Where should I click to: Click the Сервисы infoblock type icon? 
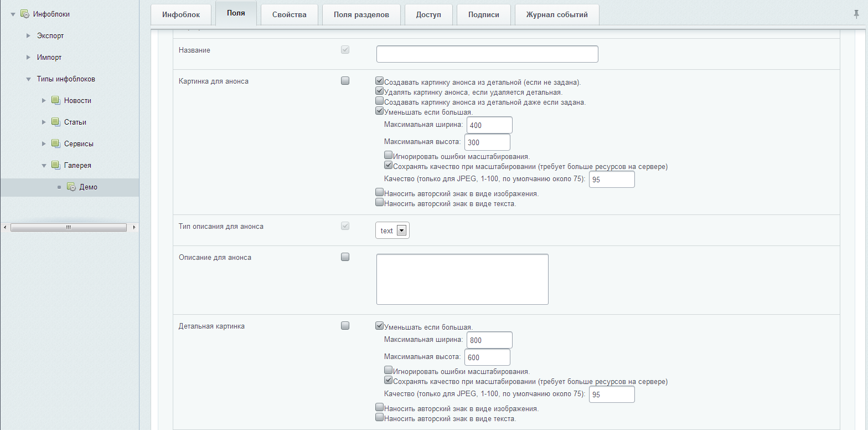[55, 144]
